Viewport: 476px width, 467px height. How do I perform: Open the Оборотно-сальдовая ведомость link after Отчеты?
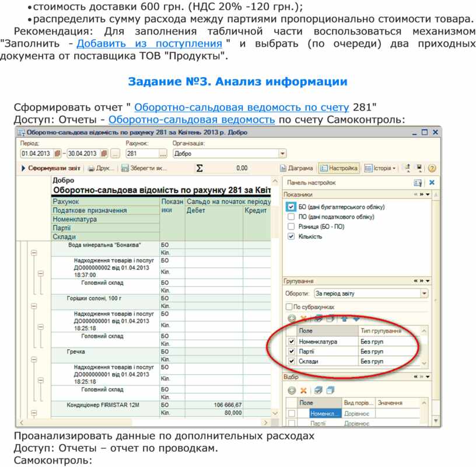pyautogui.click(x=191, y=120)
